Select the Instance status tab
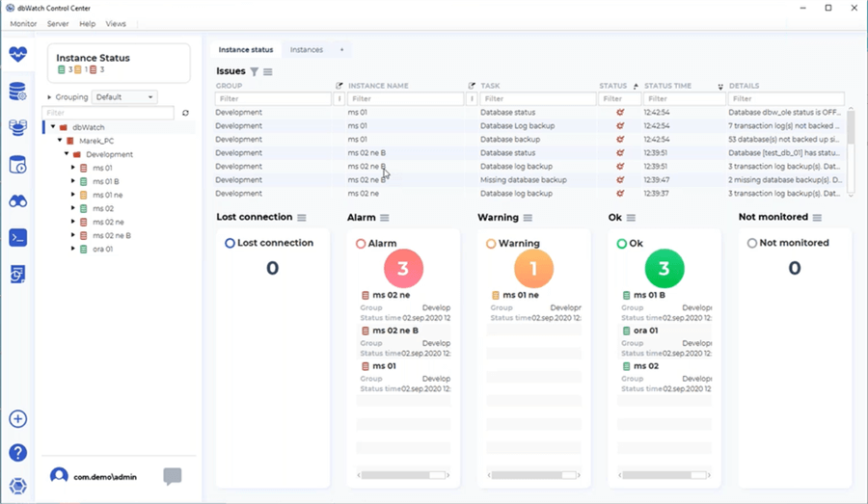Image resolution: width=868 pixels, height=504 pixels. click(246, 50)
